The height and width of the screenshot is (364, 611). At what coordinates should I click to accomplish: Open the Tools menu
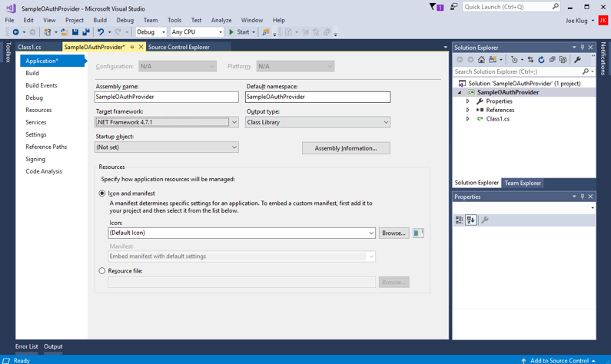174,20
